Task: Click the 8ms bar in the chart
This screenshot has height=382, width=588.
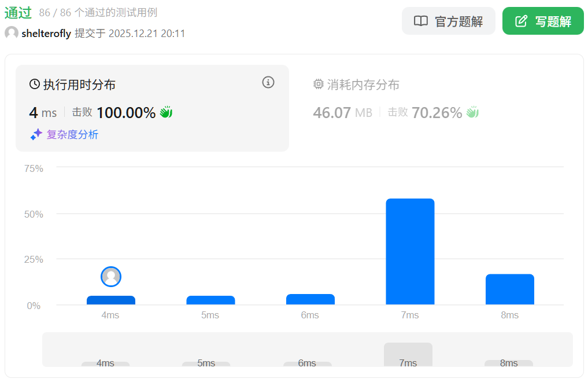Action: 510,289
